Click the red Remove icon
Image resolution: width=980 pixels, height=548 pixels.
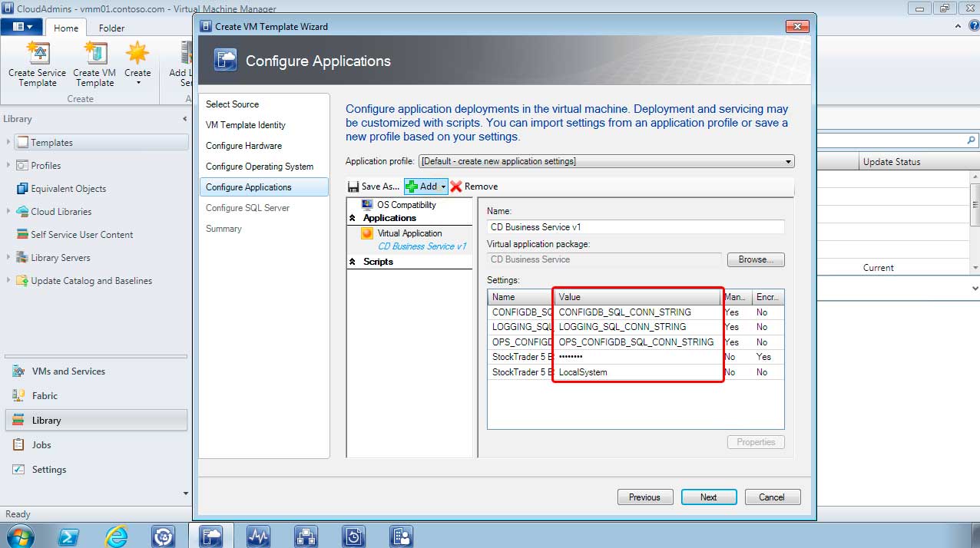pos(456,187)
